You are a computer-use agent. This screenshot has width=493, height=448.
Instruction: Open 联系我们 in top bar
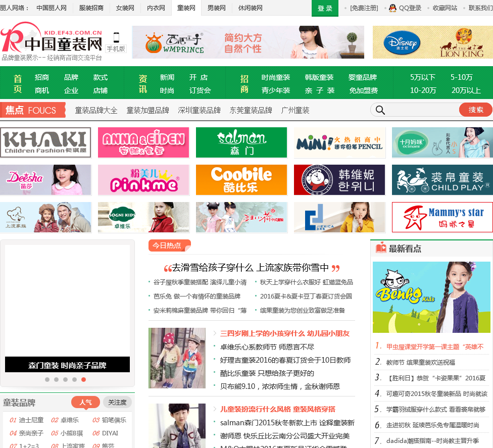pyautogui.click(x=480, y=8)
